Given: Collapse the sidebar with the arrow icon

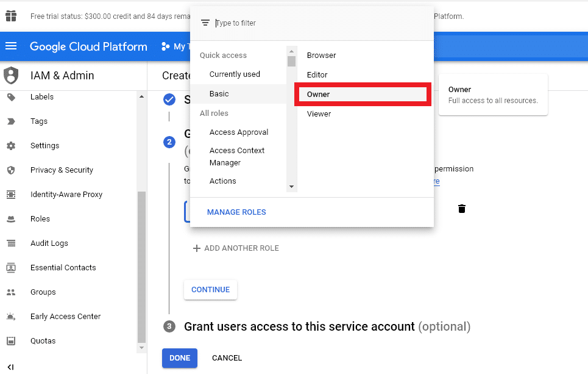Looking at the screenshot, I should pyautogui.click(x=10, y=367).
